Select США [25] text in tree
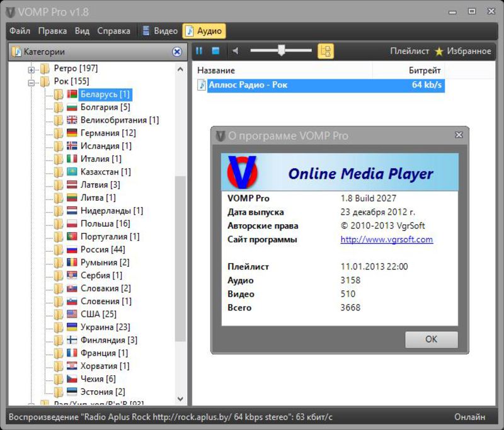This screenshot has width=504, height=430. click(x=98, y=314)
